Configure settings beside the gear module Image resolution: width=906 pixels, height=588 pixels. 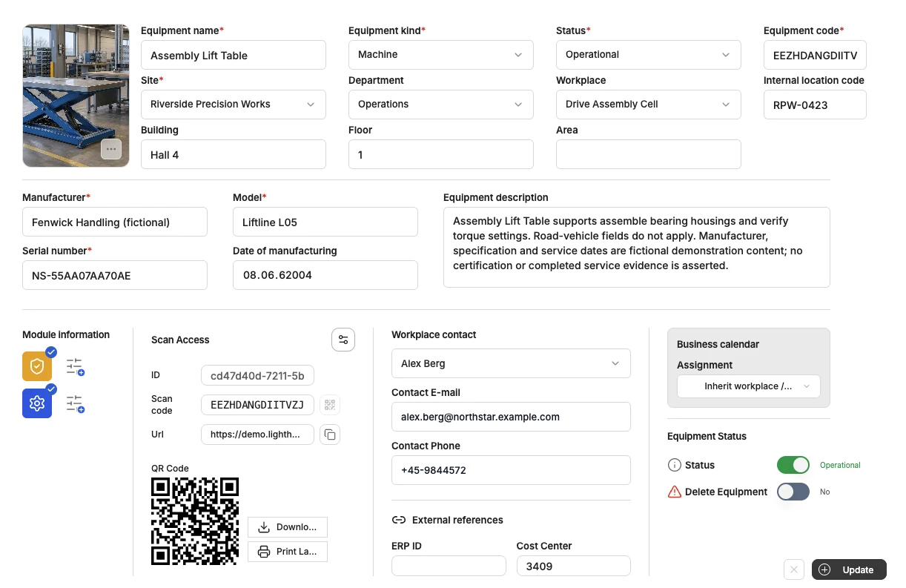click(x=75, y=403)
